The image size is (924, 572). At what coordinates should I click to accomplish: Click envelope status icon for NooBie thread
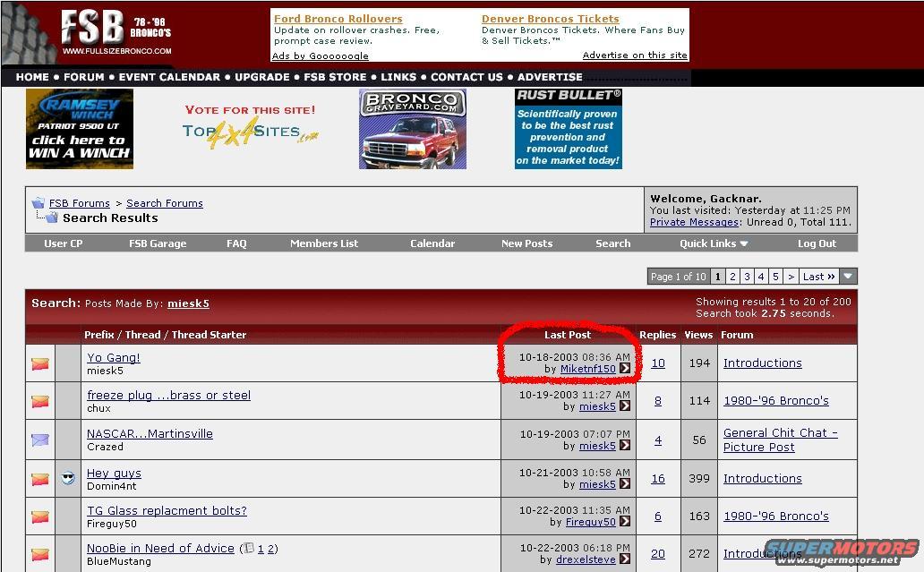click(40, 555)
